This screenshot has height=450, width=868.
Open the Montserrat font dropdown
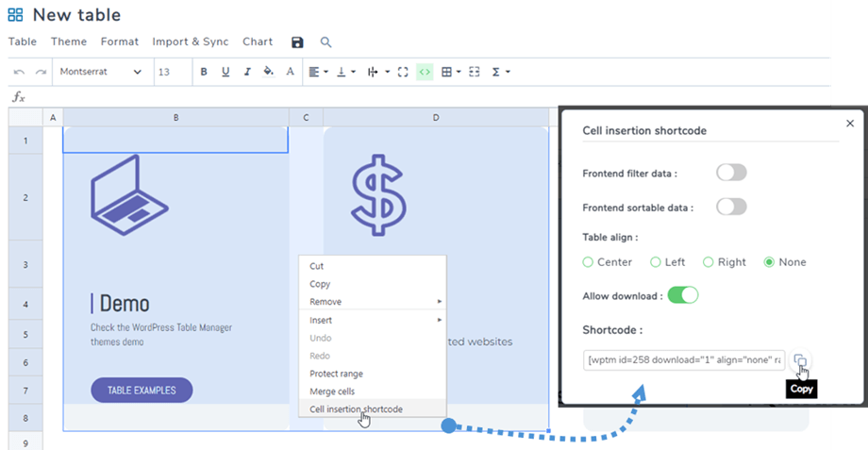tap(100, 72)
